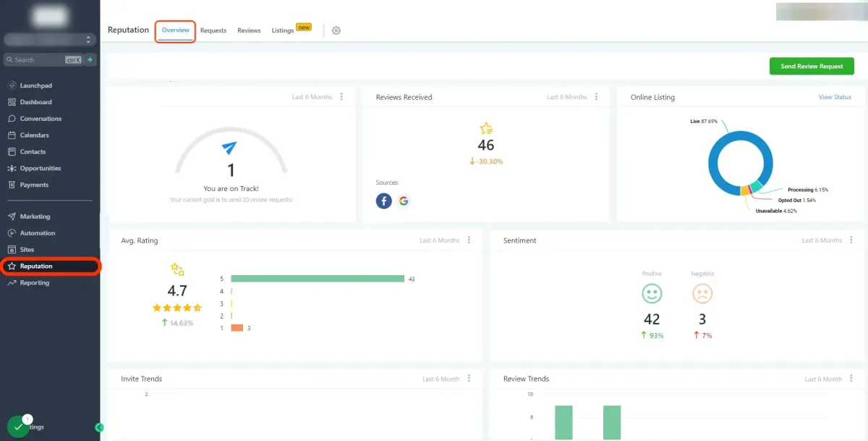868x441 pixels.
Task: Select the Google review source icon
Action: [x=404, y=201]
